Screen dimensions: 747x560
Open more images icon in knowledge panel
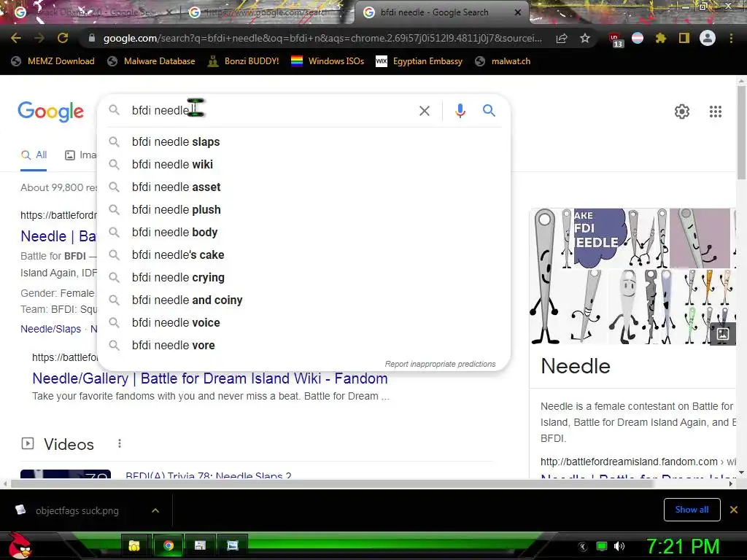pos(723,334)
